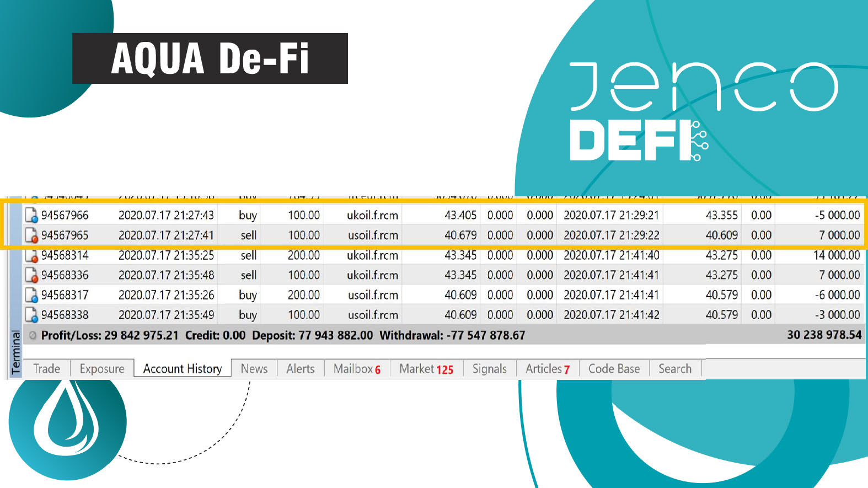The height and width of the screenshot is (488, 868).
Task: Click the Profit/Loss 29 842 975.21 summary
Action: [110, 335]
